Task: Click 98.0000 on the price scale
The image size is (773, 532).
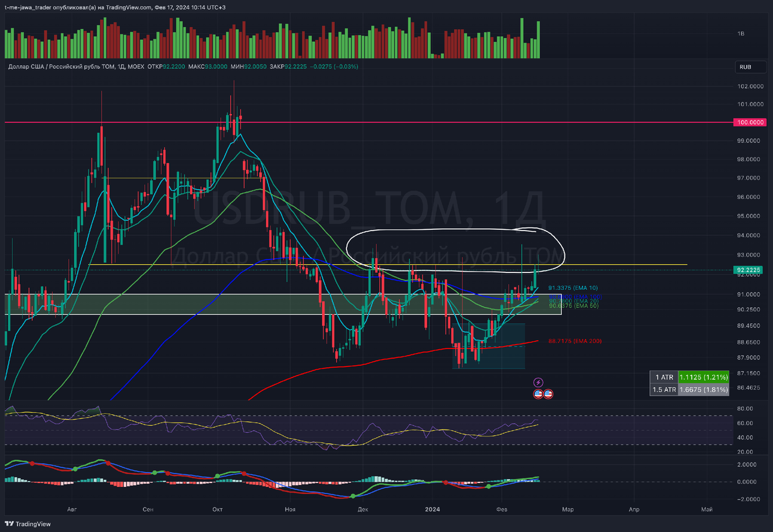Action: [x=750, y=160]
